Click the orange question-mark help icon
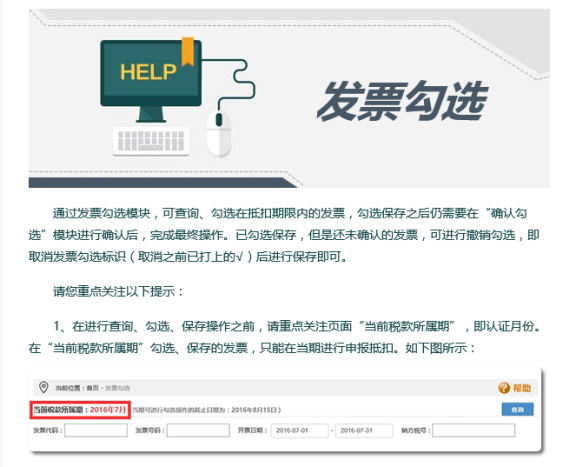 click(504, 388)
